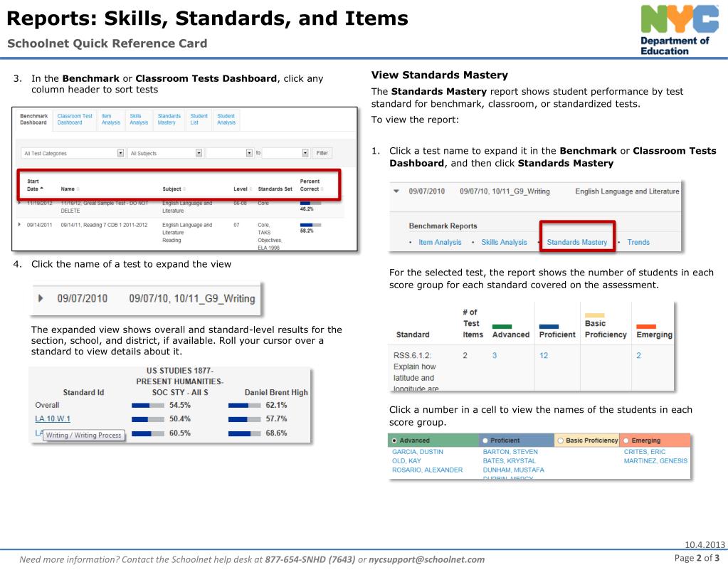
Task: Open the All Test Categories dropdown
Action: pos(73,153)
